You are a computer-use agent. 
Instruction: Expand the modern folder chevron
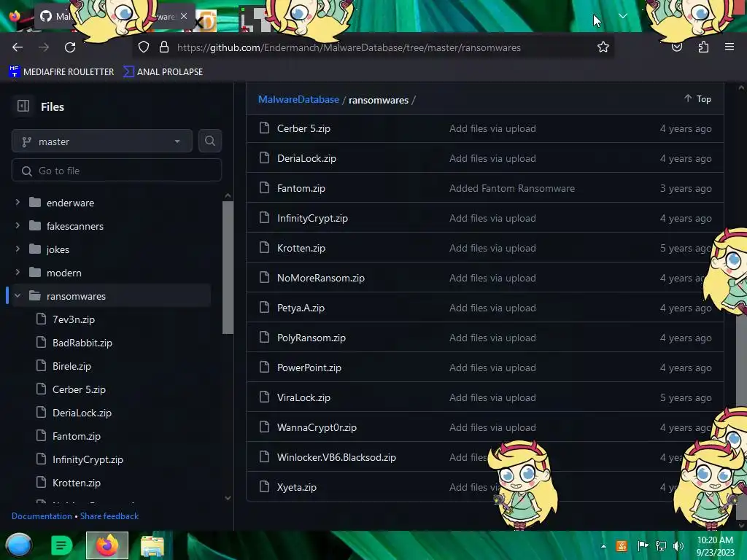[18, 272]
